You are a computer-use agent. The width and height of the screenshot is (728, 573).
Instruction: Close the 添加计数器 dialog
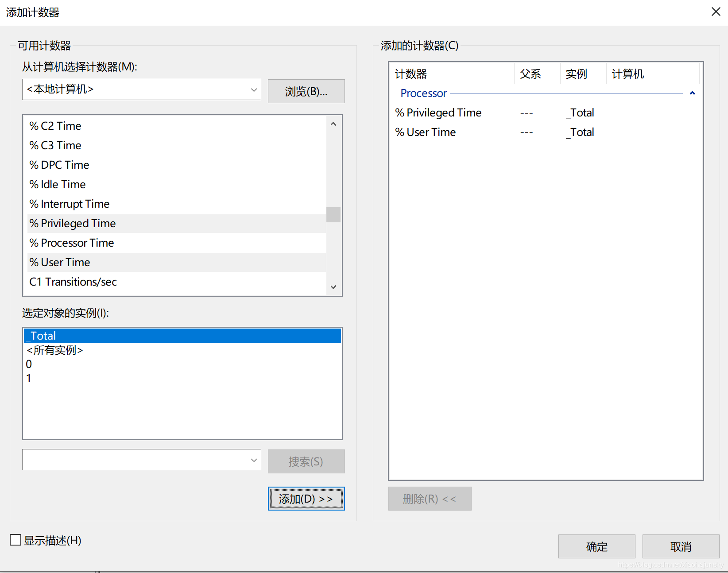coord(716,12)
